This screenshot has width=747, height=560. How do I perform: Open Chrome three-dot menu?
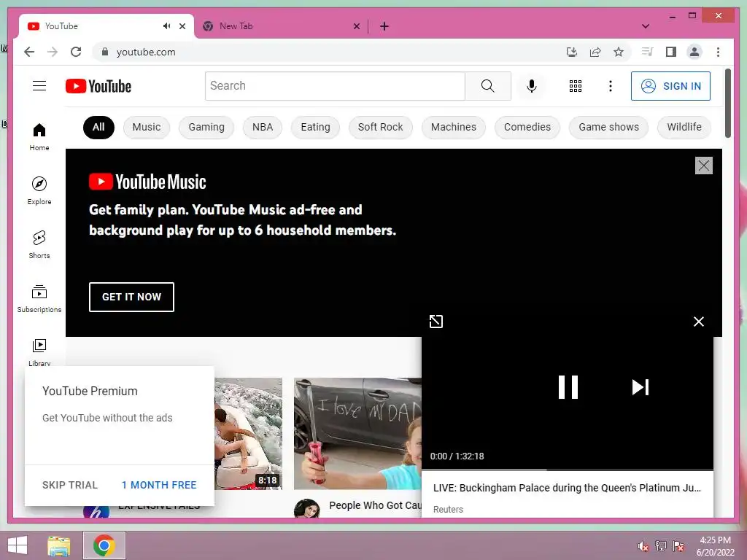pos(718,52)
